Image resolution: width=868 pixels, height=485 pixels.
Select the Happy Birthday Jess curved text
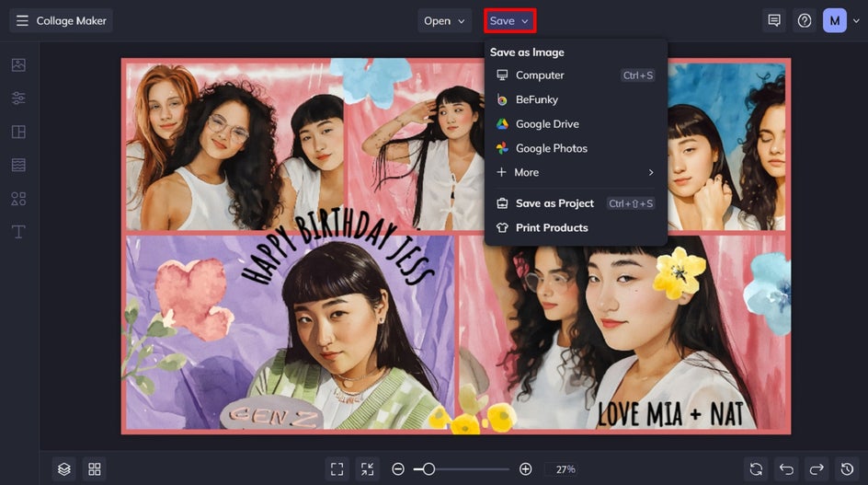click(337, 248)
